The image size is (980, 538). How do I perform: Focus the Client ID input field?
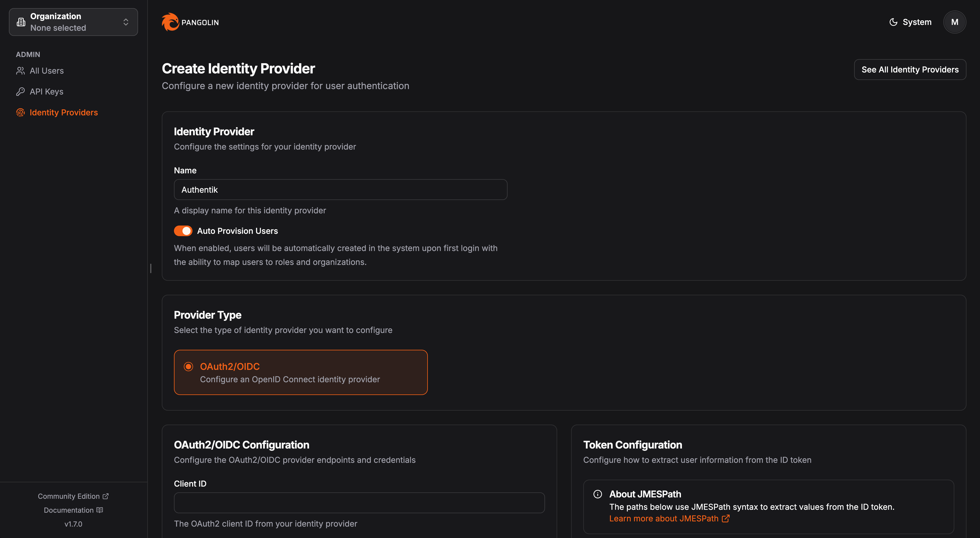359,503
